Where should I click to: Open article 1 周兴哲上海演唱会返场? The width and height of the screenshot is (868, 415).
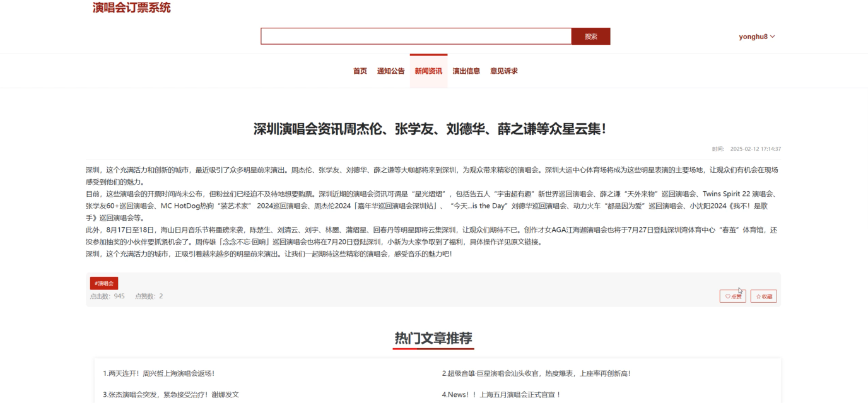[x=159, y=373]
